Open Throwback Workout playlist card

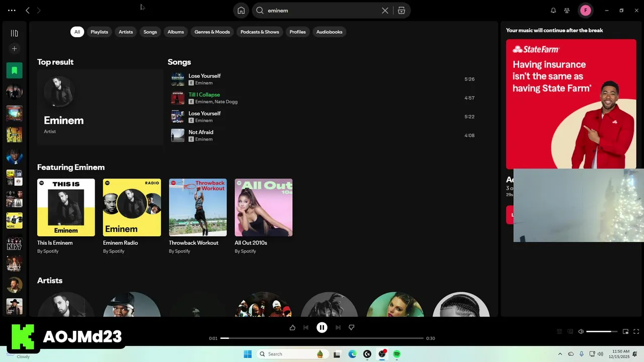(x=198, y=216)
